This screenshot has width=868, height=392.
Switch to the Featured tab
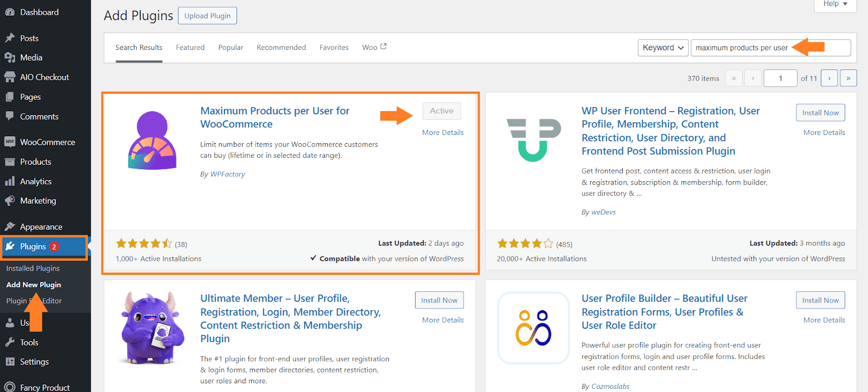(190, 48)
